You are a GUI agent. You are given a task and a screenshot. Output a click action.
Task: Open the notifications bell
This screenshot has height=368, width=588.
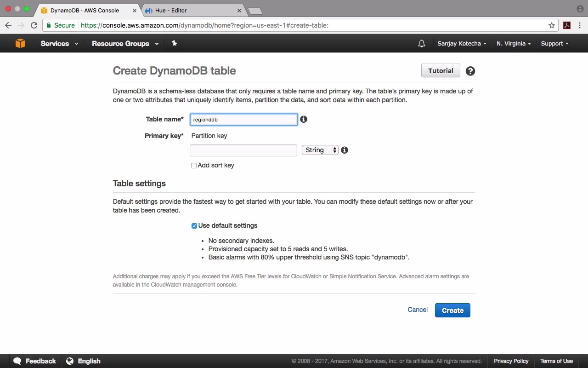point(422,44)
